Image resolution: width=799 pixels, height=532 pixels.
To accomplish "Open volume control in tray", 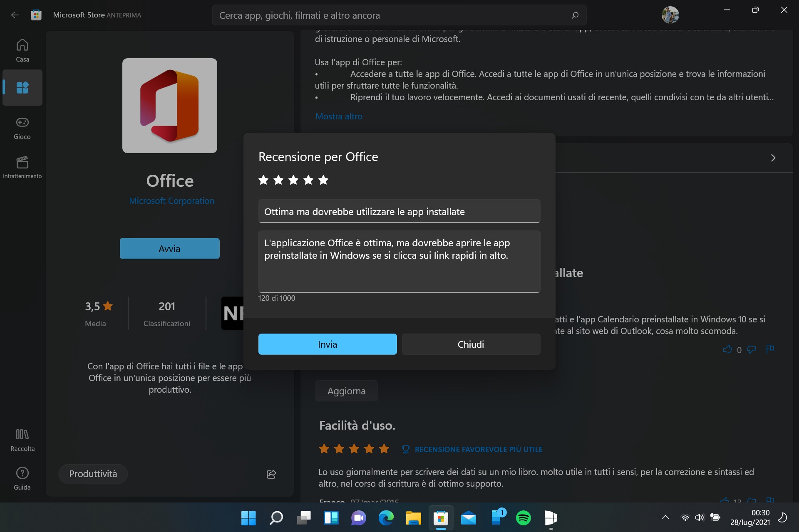I will pos(700,517).
